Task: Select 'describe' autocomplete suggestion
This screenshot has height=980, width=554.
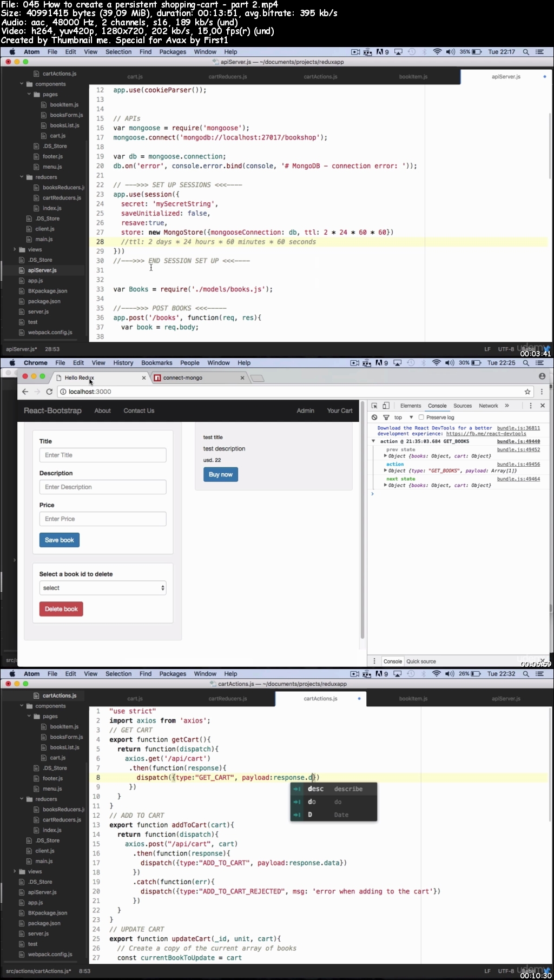Action: 334,789
